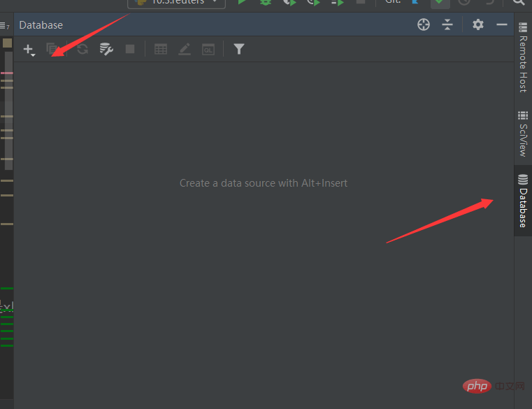Viewport: 532px width, 409px height.
Task: Toggle the Database side tab
Action: (523, 201)
